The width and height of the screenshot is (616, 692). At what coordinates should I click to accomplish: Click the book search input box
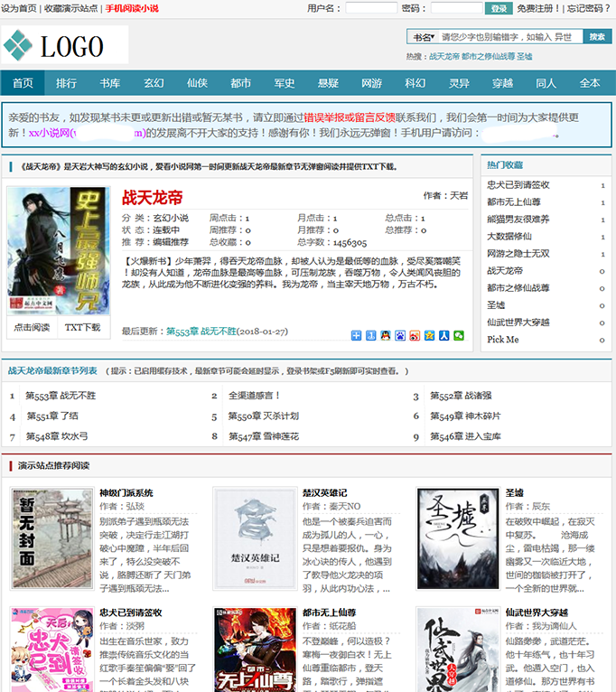(510, 37)
